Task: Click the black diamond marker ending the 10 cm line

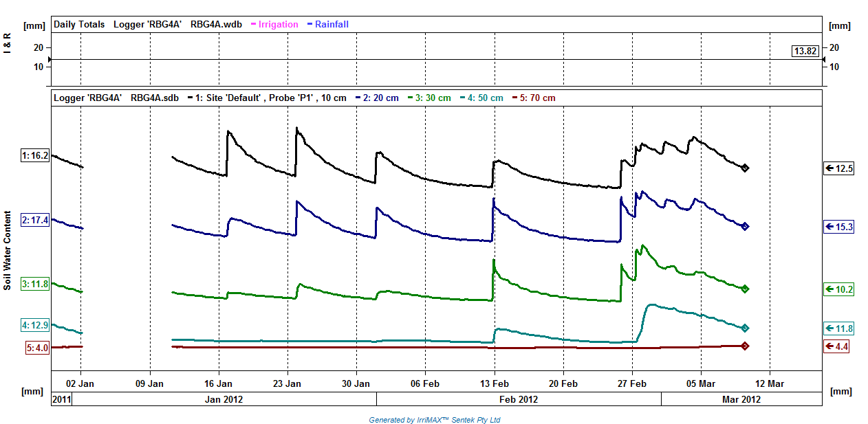Action: tap(745, 168)
